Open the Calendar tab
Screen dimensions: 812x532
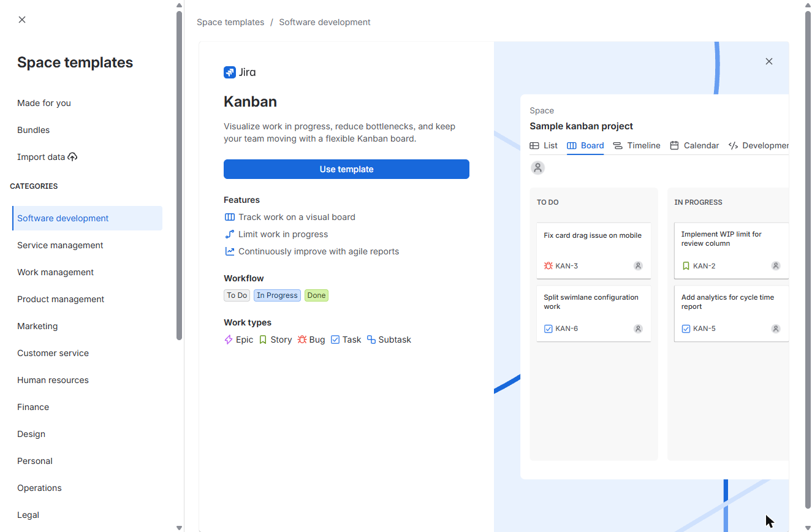coord(694,145)
